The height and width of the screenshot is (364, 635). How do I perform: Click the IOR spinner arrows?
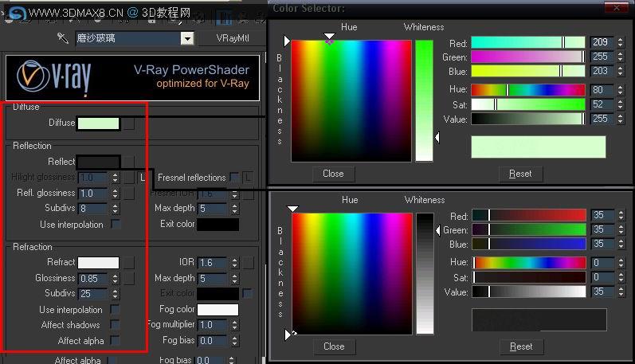click(x=234, y=263)
